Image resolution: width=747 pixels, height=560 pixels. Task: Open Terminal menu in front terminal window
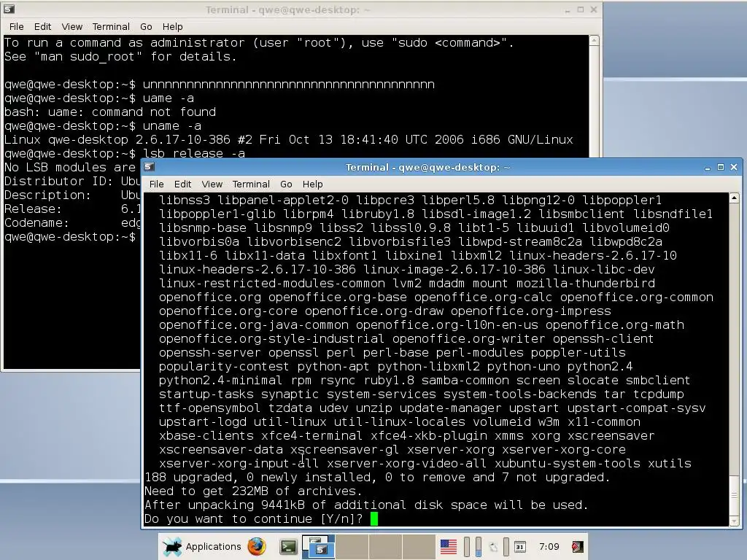point(251,184)
